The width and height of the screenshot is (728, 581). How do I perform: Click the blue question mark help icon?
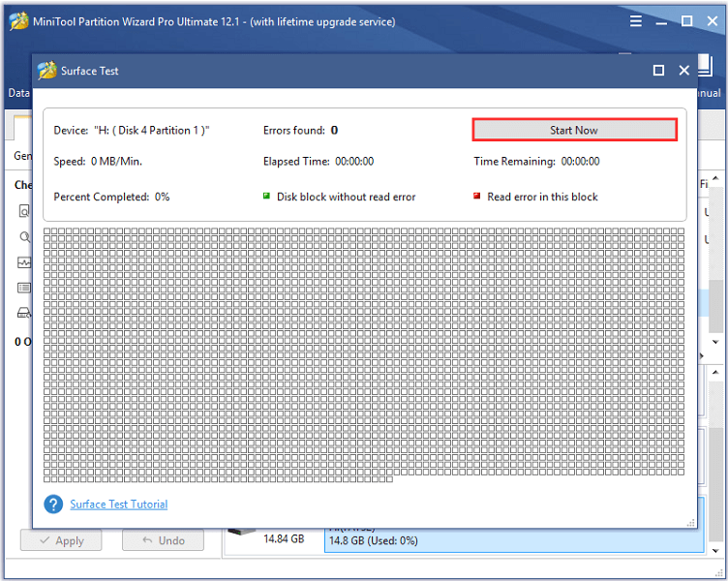tap(53, 504)
